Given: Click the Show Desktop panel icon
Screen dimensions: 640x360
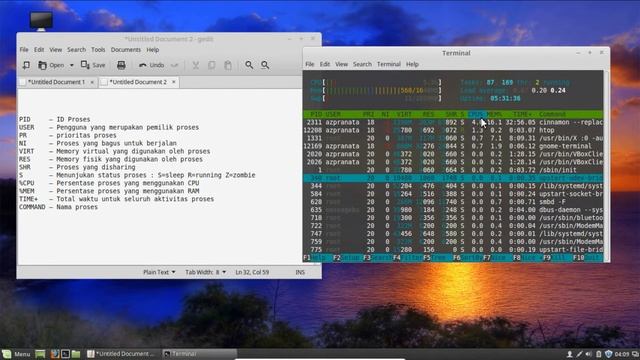Looking at the screenshot, I should point(40,354).
